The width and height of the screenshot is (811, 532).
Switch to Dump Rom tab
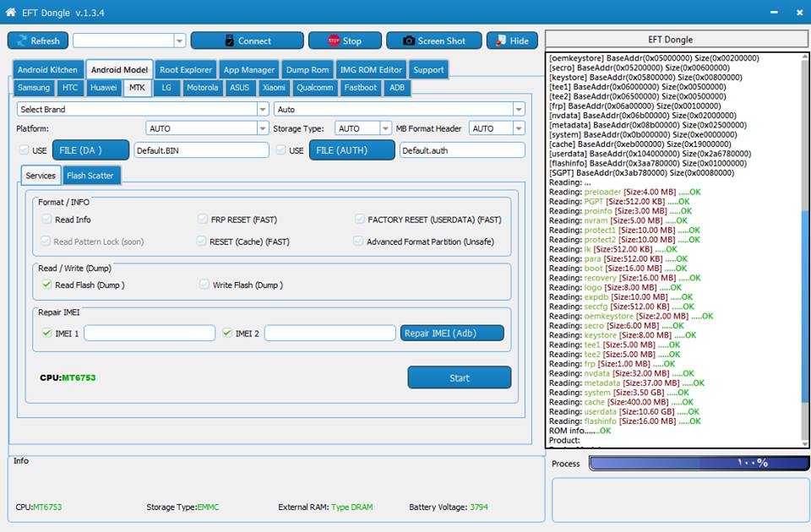click(308, 70)
